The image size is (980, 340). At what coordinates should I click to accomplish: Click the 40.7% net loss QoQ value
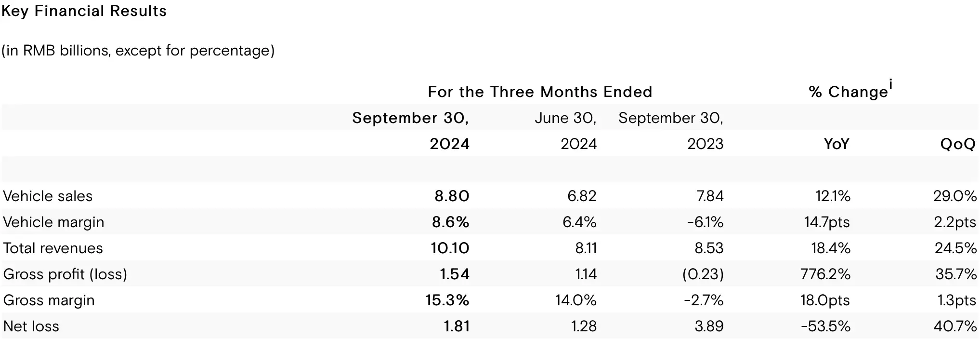click(x=955, y=326)
